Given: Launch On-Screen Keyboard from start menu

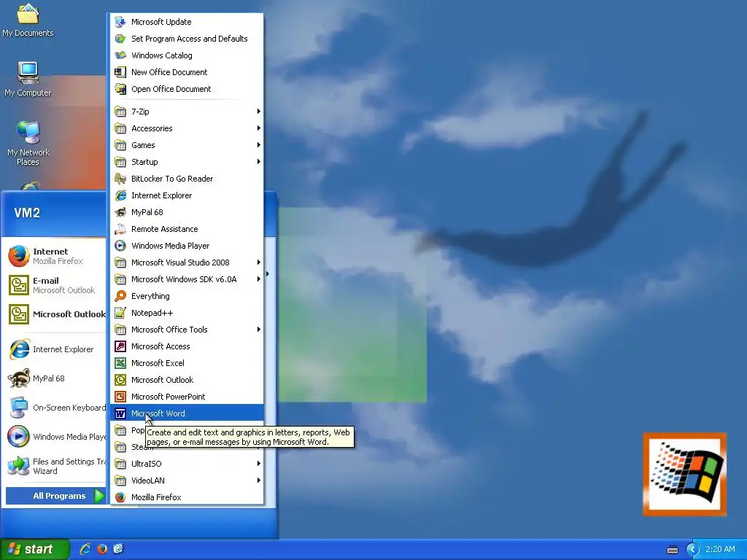Looking at the screenshot, I should (56, 408).
